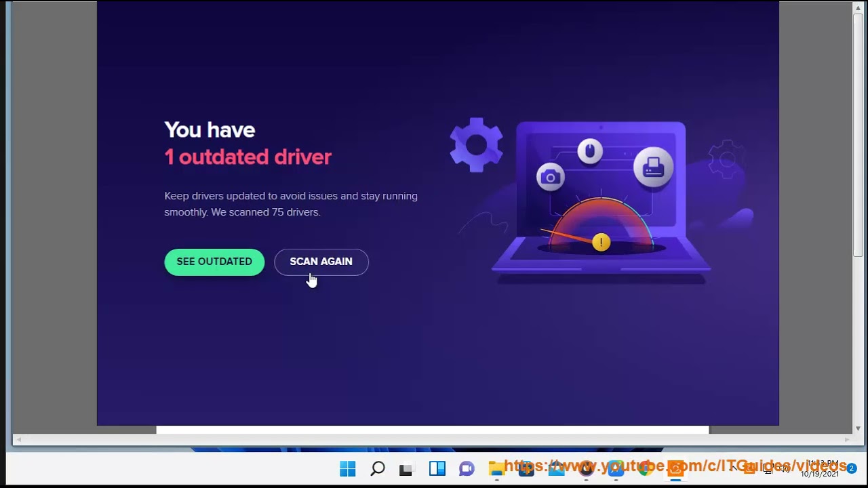This screenshot has height=488, width=868.
Task: Open taskbar Search
Action: [x=378, y=468]
